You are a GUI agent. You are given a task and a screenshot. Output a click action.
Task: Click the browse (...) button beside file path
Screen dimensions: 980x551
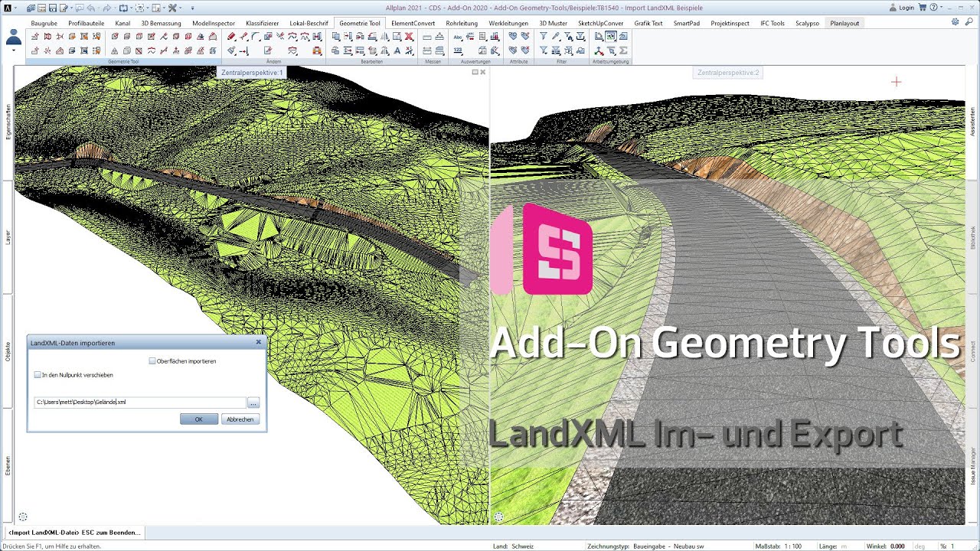tap(253, 402)
